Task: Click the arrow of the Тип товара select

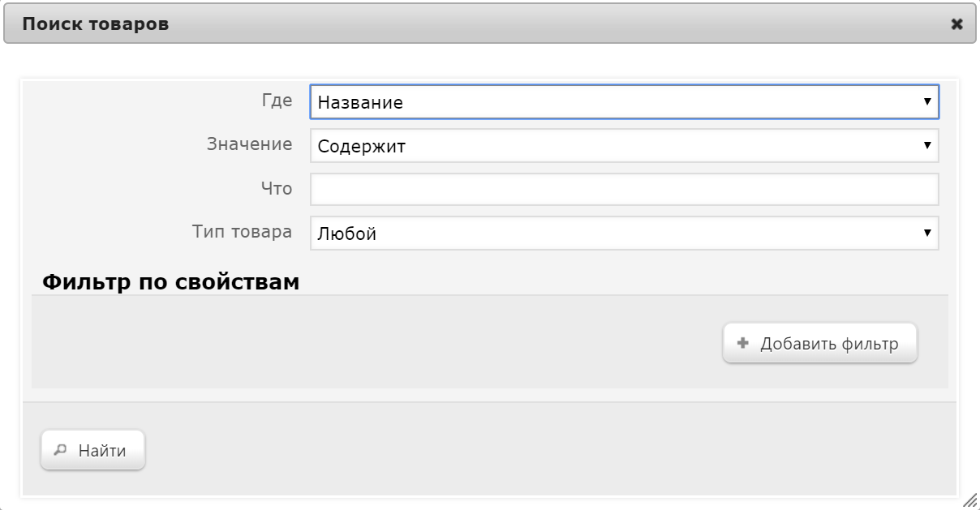Action: [926, 234]
